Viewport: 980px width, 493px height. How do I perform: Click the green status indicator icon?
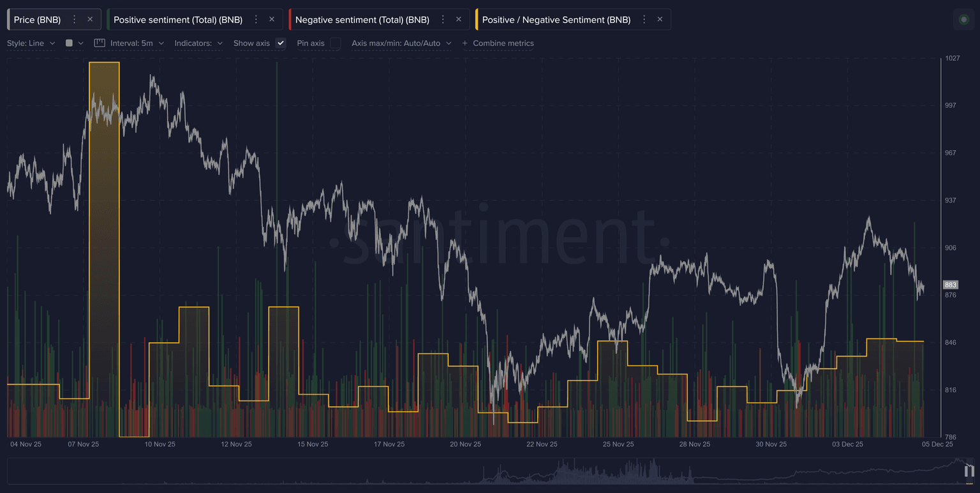[x=963, y=20]
